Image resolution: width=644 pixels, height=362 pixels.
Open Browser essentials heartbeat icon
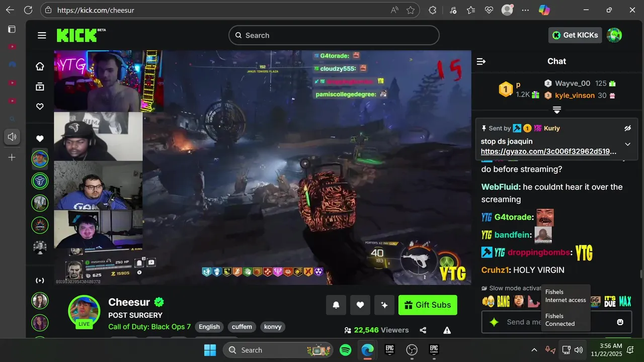(489, 10)
